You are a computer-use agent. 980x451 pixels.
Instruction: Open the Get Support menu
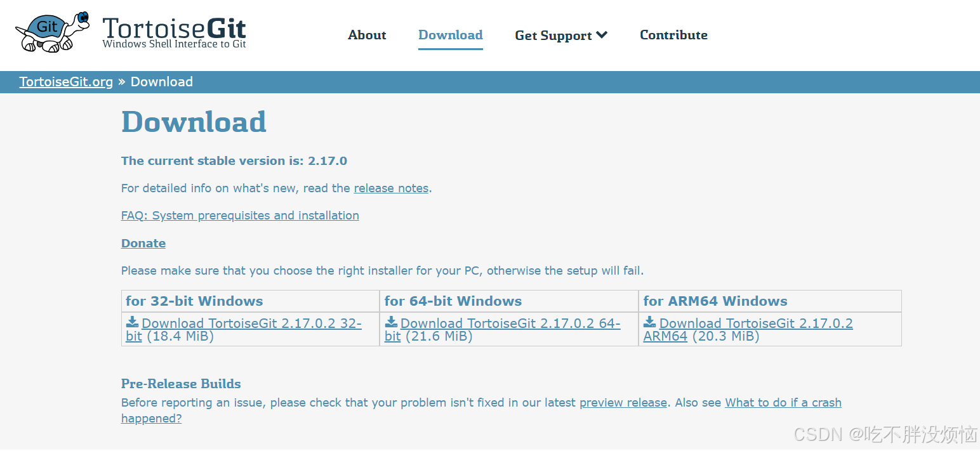(x=561, y=36)
